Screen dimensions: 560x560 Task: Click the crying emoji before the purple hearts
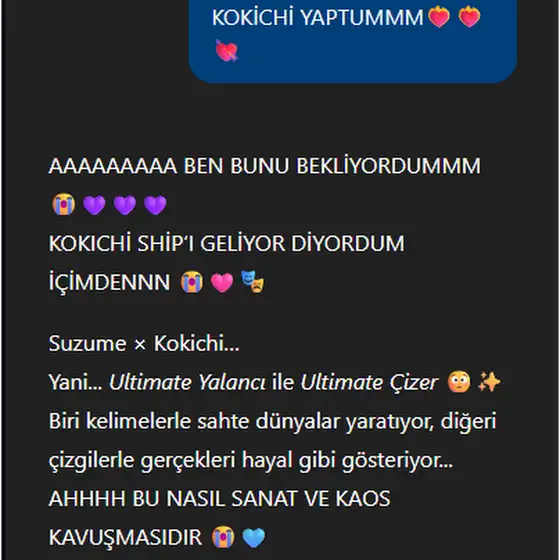pyautogui.click(x=64, y=204)
